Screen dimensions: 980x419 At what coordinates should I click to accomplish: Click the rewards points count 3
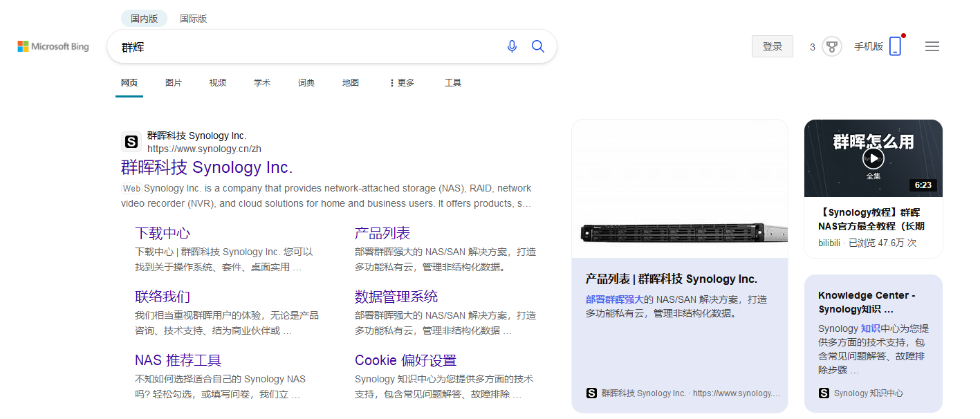pyautogui.click(x=813, y=47)
